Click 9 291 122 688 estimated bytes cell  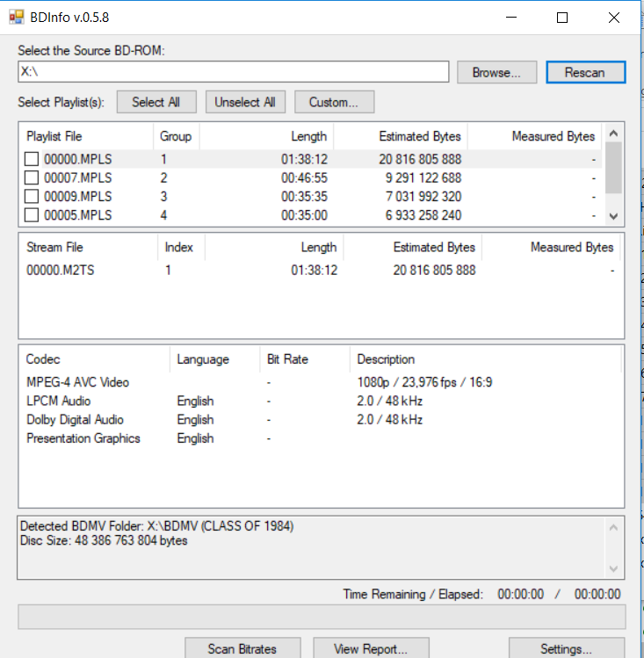click(x=423, y=178)
